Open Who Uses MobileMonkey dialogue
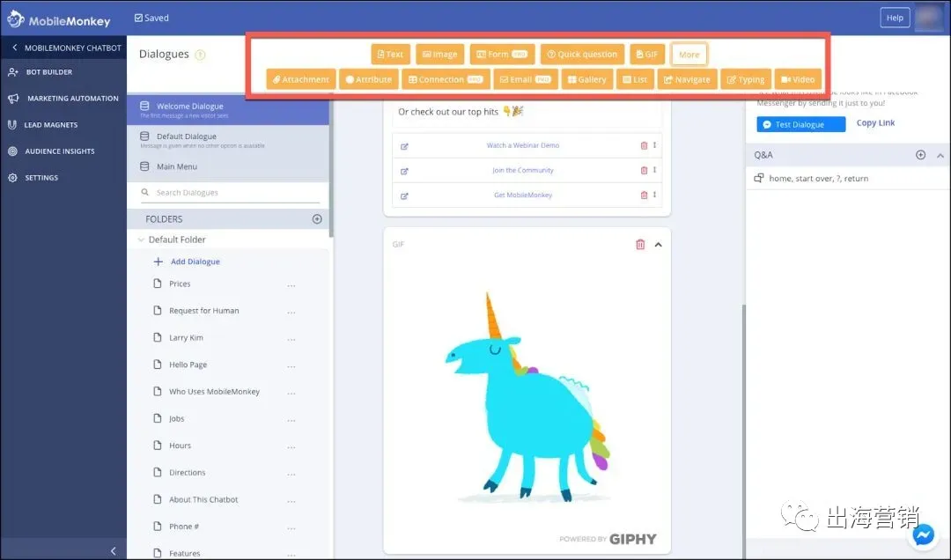The image size is (951, 560). pyautogui.click(x=214, y=392)
